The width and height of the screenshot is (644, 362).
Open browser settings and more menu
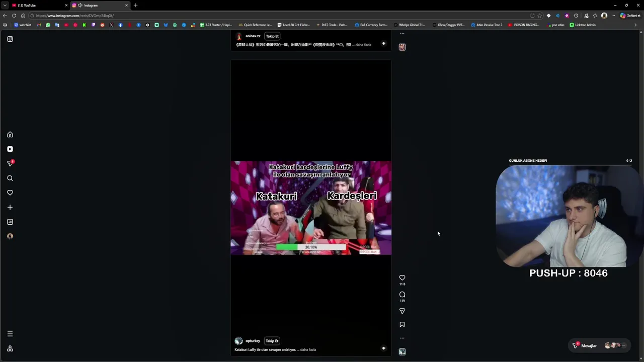613,16
